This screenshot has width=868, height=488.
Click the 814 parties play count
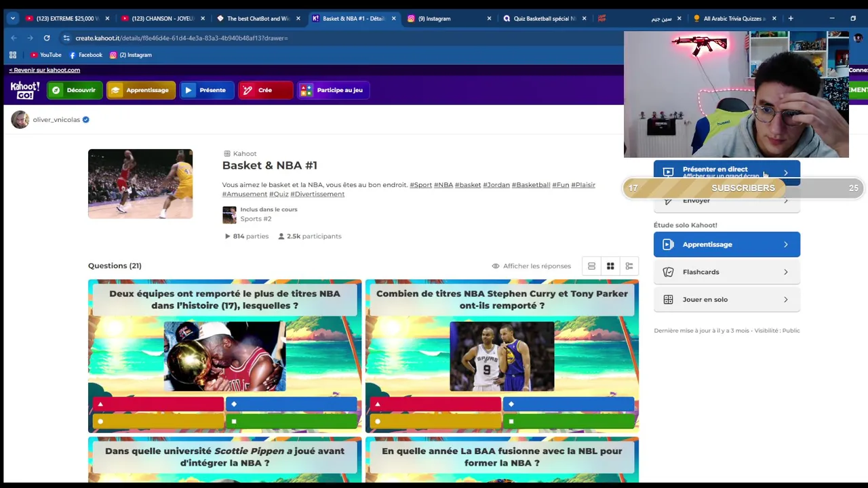click(247, 237)
